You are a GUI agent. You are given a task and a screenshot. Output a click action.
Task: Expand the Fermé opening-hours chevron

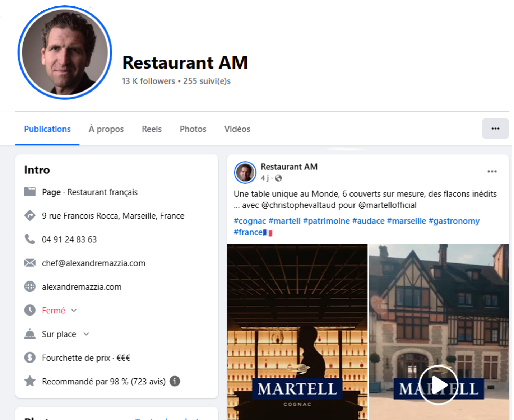click(74, 311)
